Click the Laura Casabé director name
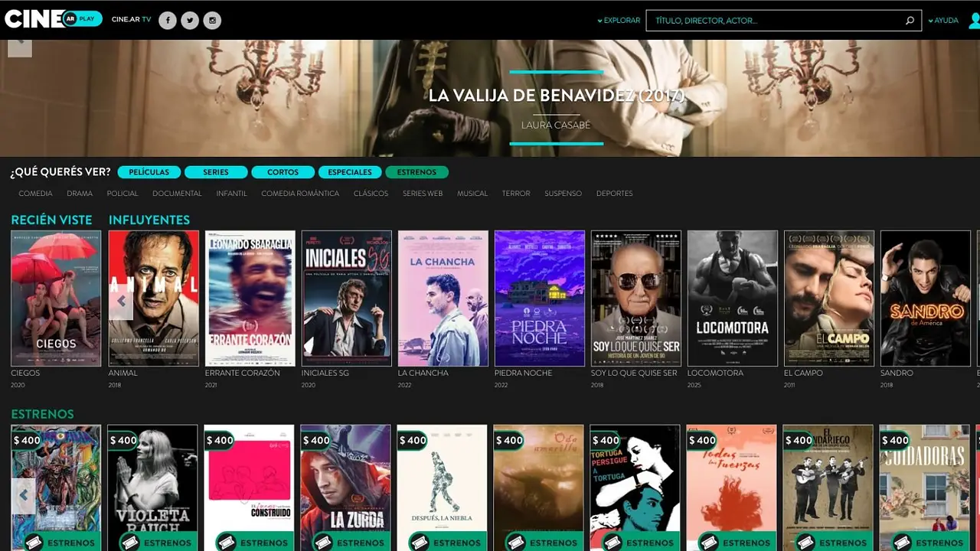980x551 pixels. click(556, 125)
